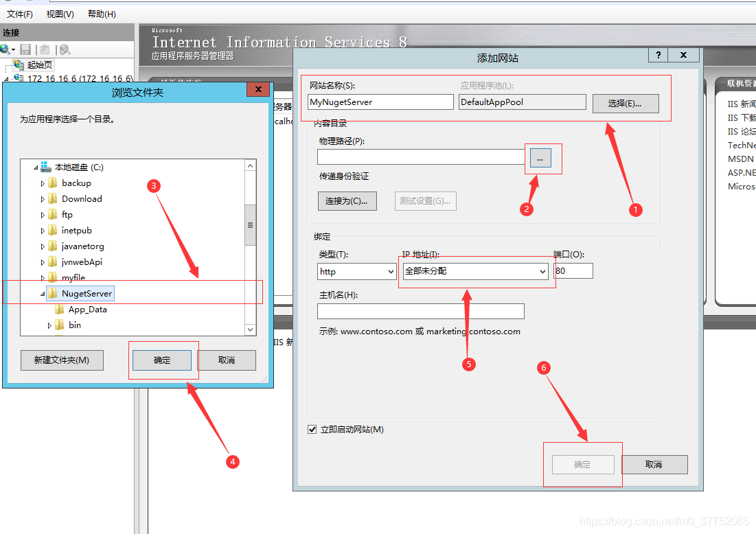The image size is (756, 534).
Task: Click the 连接为(C)... button
Action: tap(347, 201)
